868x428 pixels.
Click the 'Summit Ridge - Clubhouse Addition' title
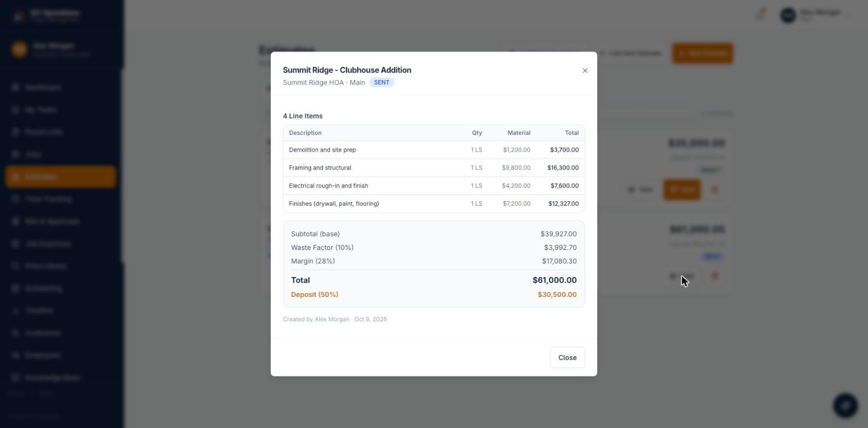click(x=347, y=70)
